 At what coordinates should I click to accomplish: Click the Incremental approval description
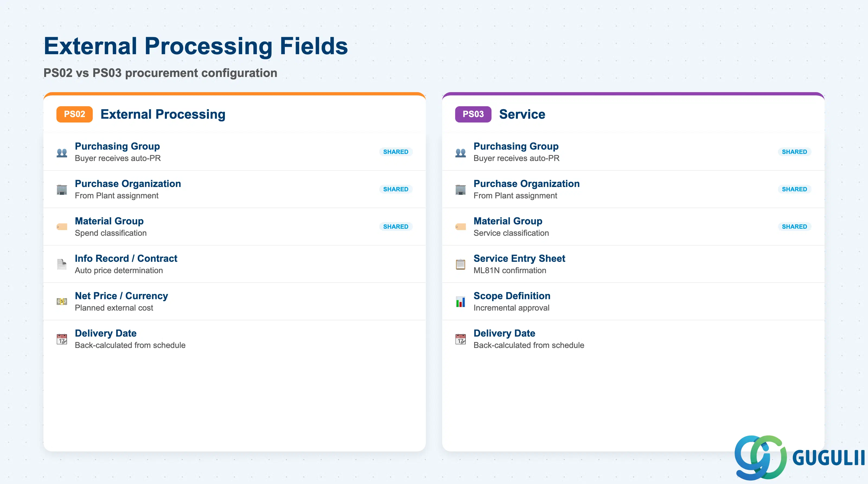pyautogui.click(x=512, y=308)
